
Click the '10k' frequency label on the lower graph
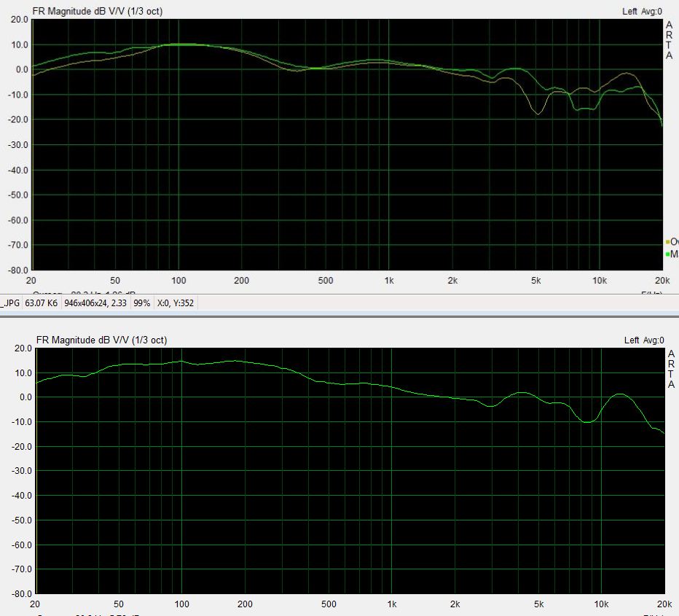(602, 604)
